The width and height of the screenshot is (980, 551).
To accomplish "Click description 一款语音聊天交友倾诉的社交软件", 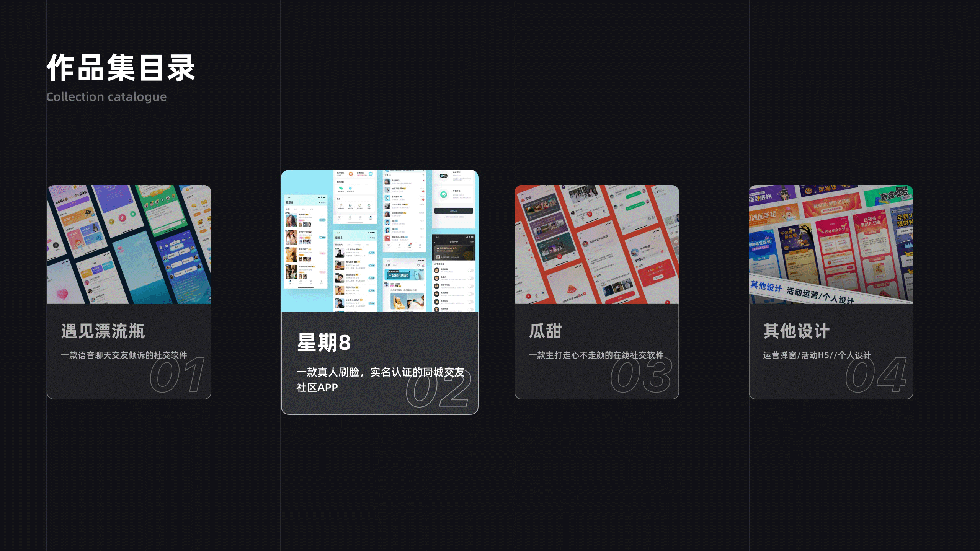I will 124,355.
